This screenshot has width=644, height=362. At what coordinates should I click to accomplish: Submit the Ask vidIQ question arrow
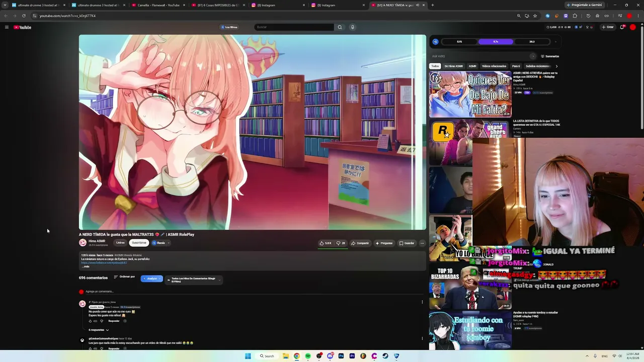pyautogui.click(x=533, y=56)
